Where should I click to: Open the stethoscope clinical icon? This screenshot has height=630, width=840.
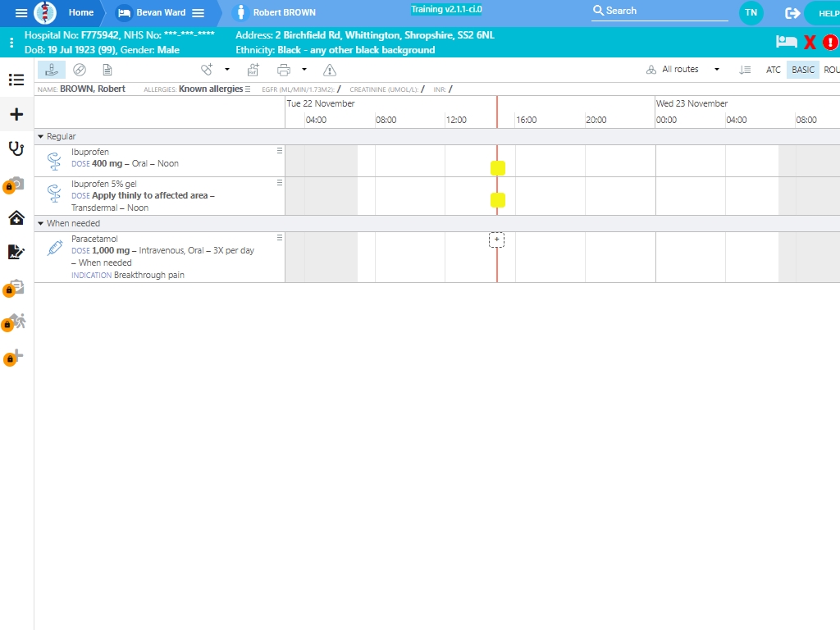click(x=16, y=148)
